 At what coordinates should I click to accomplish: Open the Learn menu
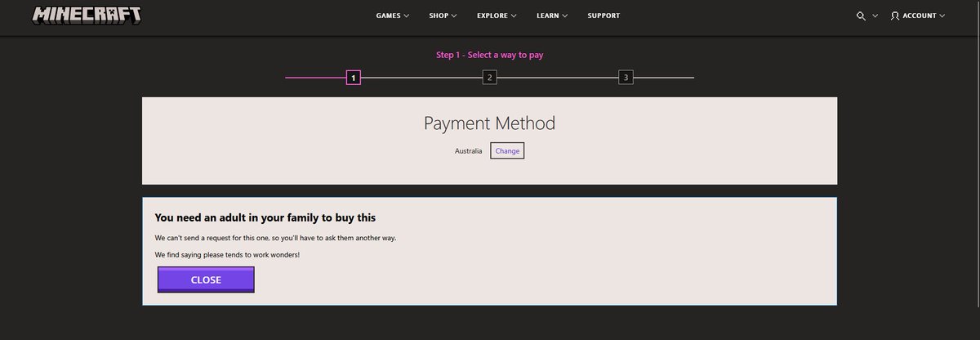click(x=552, y=16)
